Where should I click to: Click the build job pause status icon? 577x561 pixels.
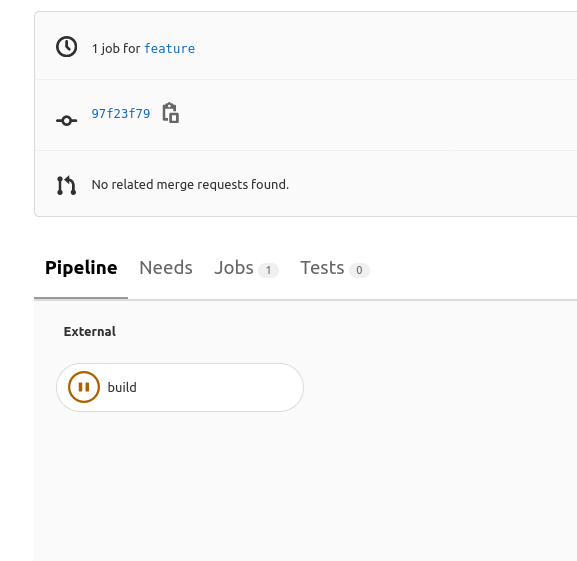point(84,387)
